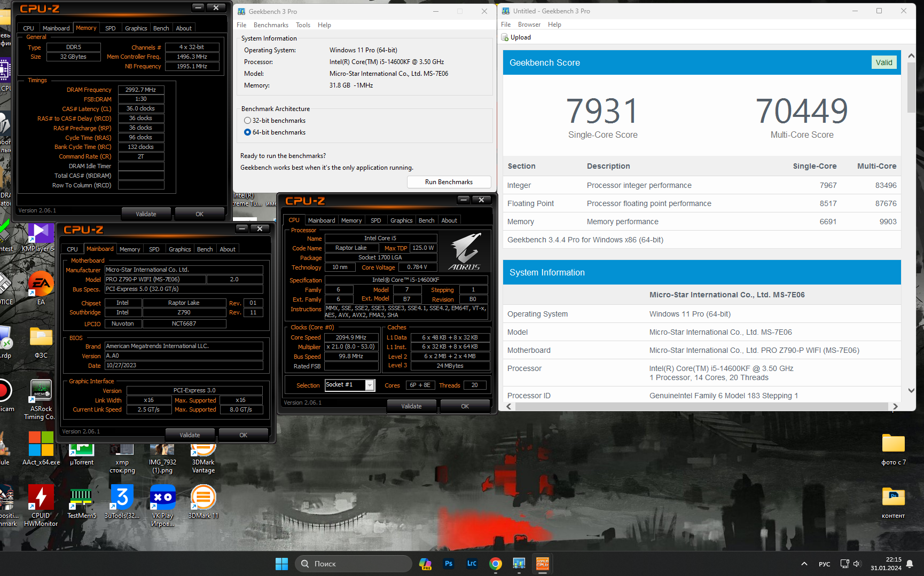924x576 pixels.
Task: Open volume control in system tray
Action: [x=857, y=564]
